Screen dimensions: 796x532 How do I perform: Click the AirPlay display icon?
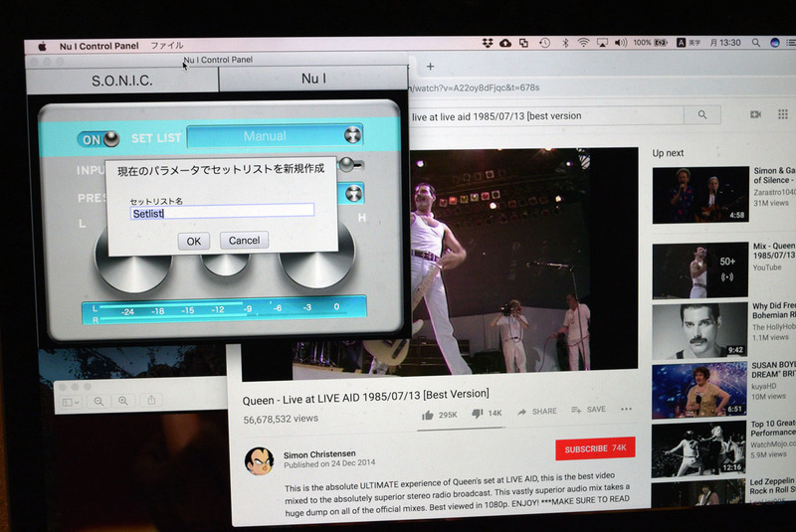[x=602, y=43]
